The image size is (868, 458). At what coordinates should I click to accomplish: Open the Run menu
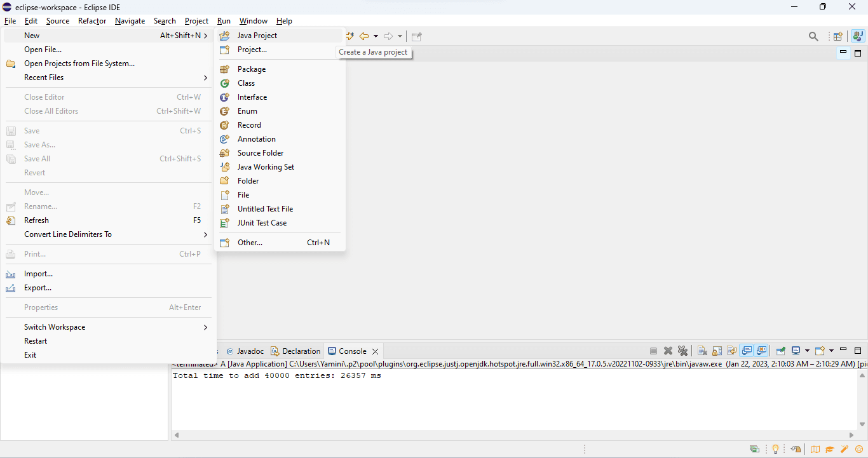pos(224,21)
